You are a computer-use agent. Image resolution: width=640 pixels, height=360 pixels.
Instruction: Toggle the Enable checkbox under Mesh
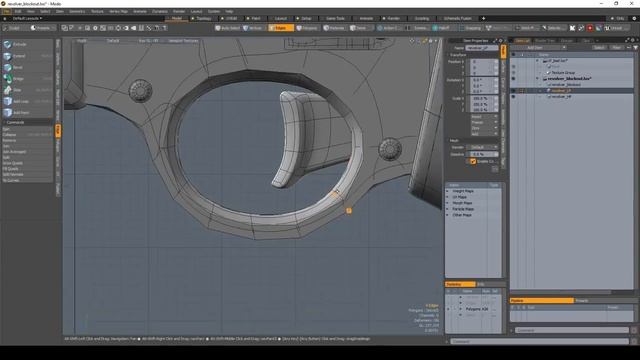coord(473,162)
